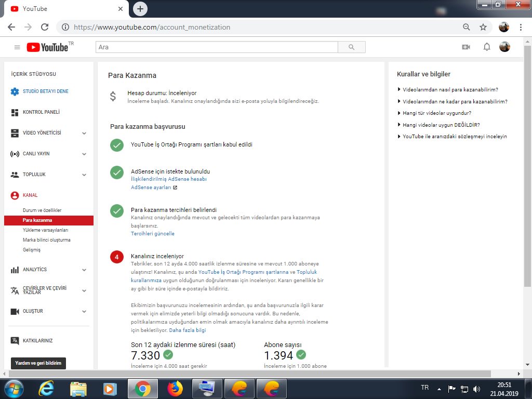Image resolution: width=532 pixels, height=399 pixels.
Task: Bookmark this page with the star
Action: pyautogui.click(x=483, y=27)
